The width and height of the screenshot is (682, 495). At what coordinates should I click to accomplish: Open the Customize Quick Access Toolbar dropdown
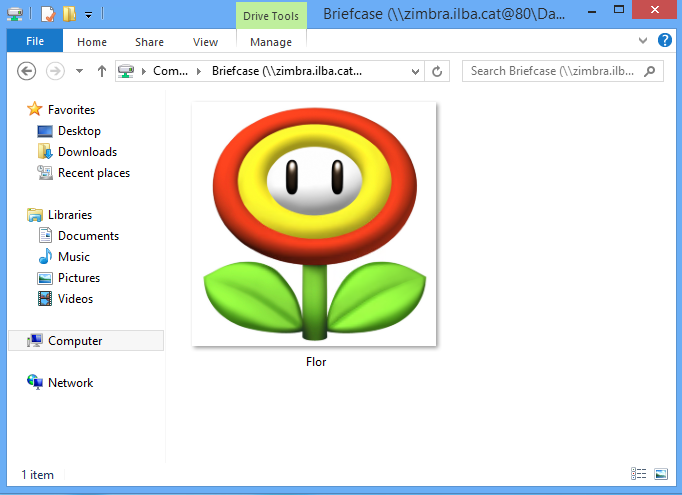tap(88, 16)
